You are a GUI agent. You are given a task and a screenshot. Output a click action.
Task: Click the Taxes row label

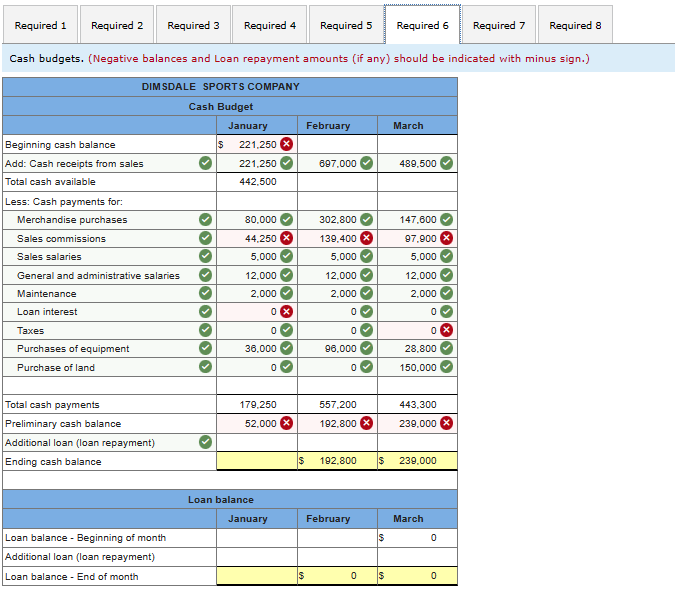coord(31,330)
